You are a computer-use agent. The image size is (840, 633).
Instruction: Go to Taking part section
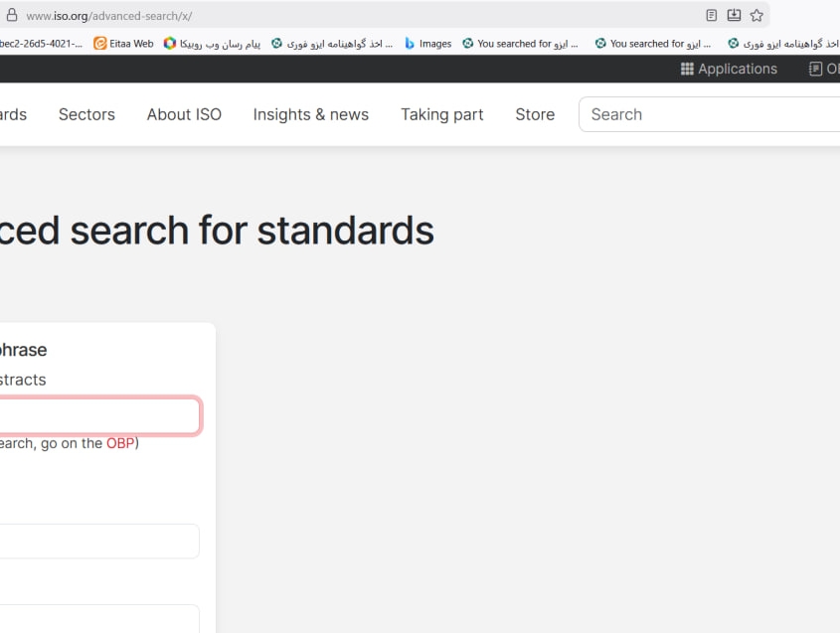[x=441, y=114]
